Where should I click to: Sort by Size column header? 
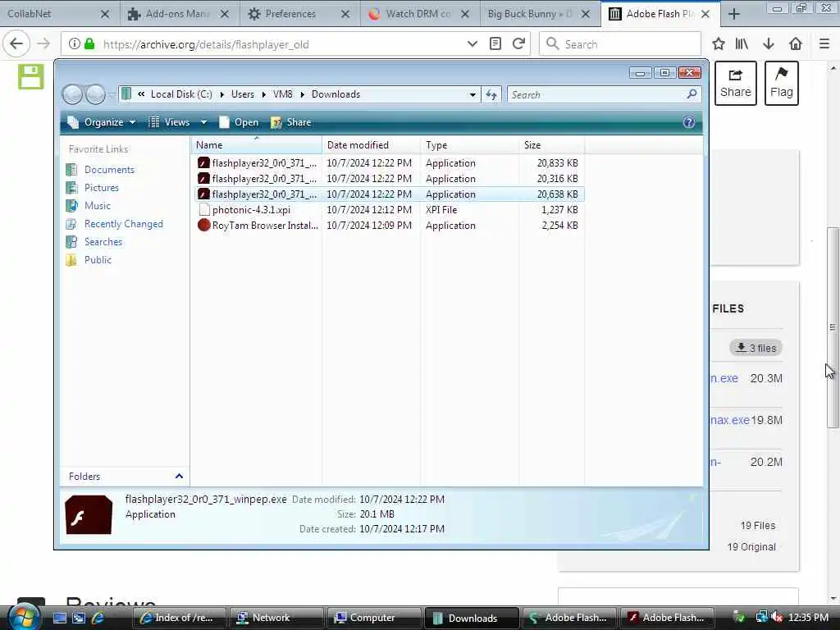(x=552, y=145)
